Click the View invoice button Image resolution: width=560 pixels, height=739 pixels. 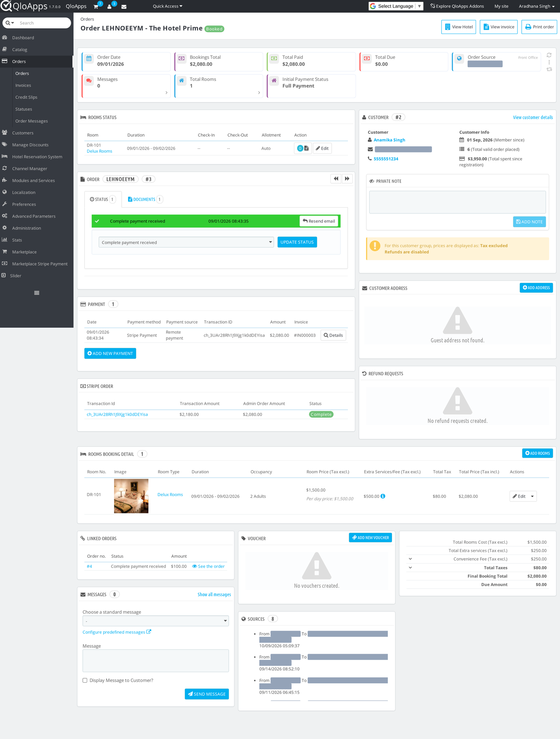coord(499,27)
